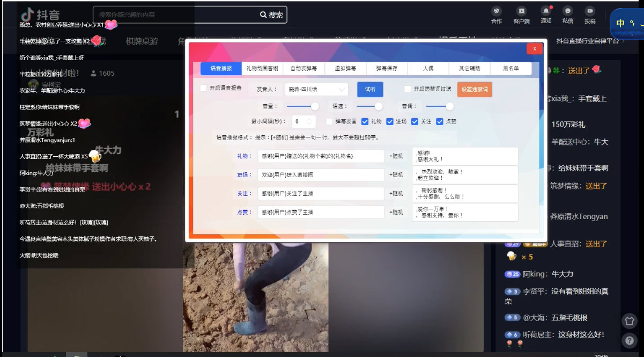Image resolution: width=644 pixels, height=357 pixels.
Task: Click the 点赞 random phrases text box
Action: (x=465, y=212)
